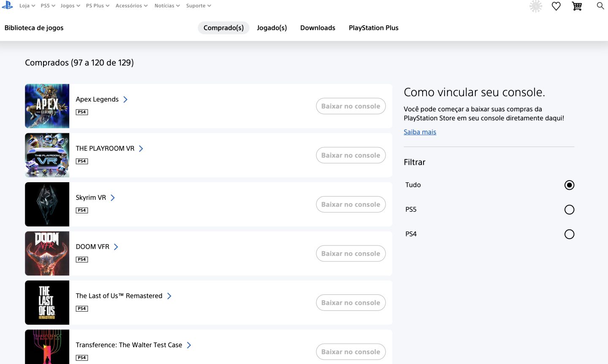Image resolution: width=608 pixels, height=364 pixels.
Task: Click the search magnifier icon
Action: point(600,5)
